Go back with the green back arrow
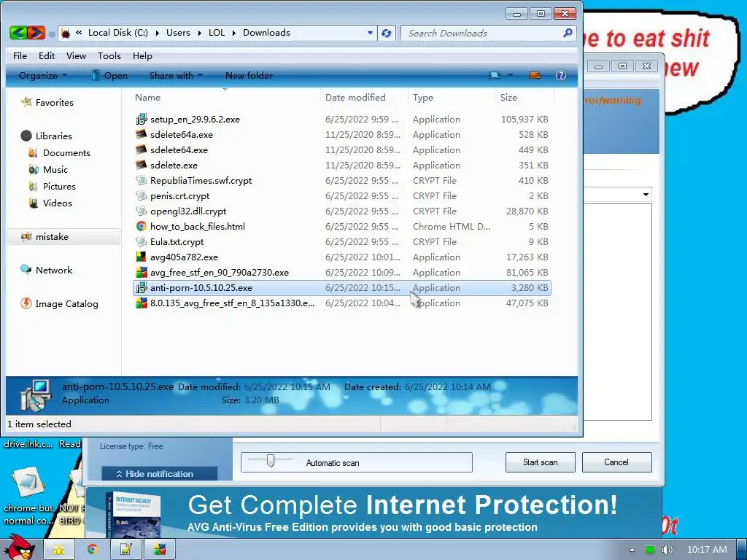 [18, 33]
